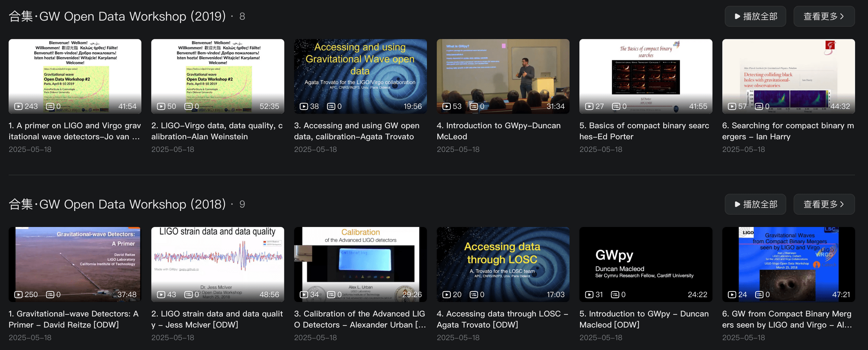Click 查看更多 for GW Open Data Workshop (2018)

pos(824,204)
